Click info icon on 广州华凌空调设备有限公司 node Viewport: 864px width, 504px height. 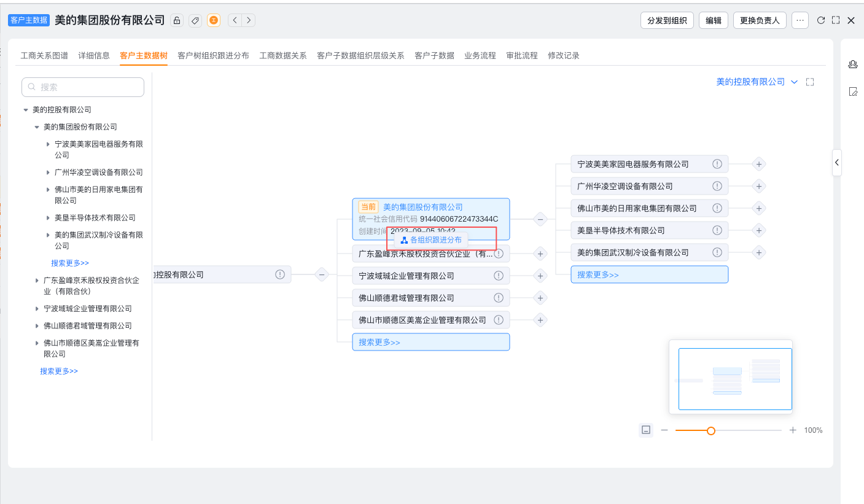717,186
